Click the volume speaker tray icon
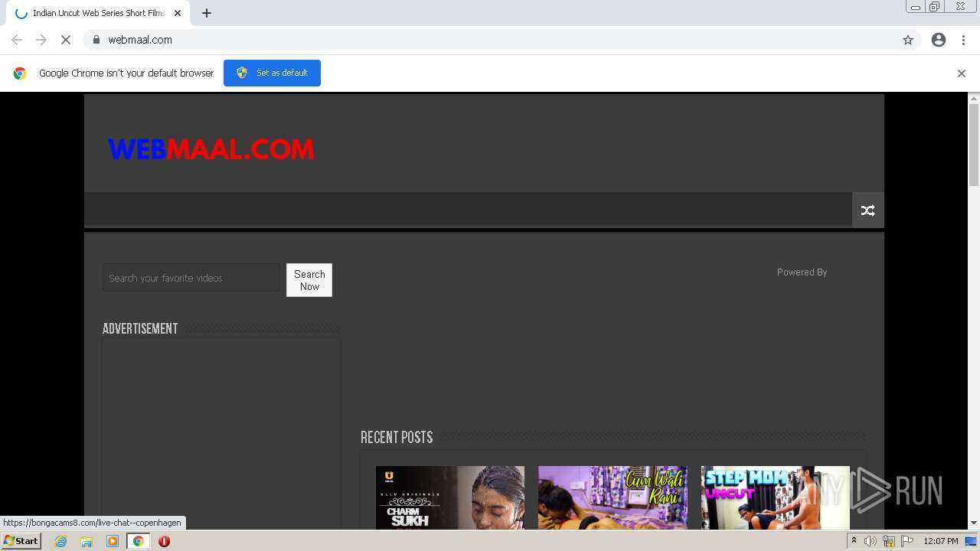The width and height of the screenshot is (980, 551). coord(871,541)
